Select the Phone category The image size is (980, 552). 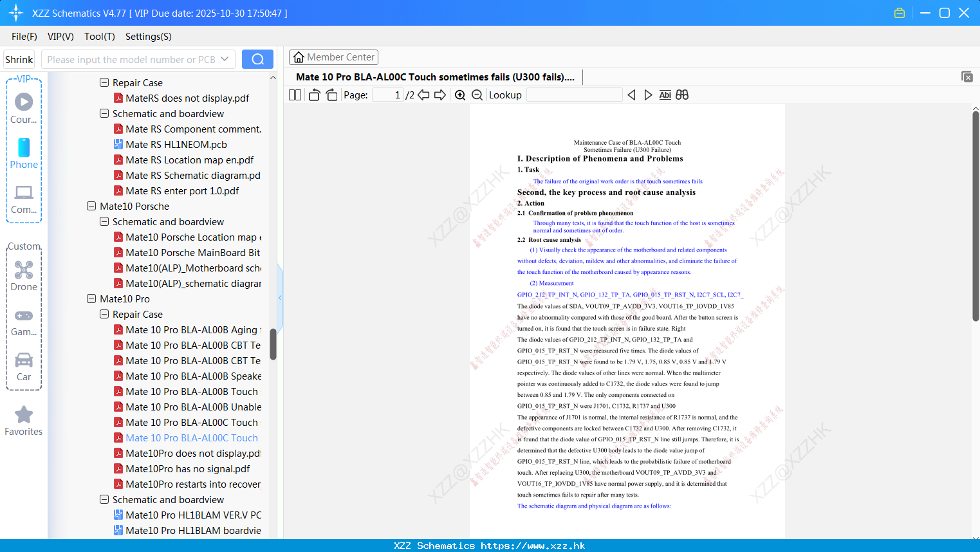24,153
